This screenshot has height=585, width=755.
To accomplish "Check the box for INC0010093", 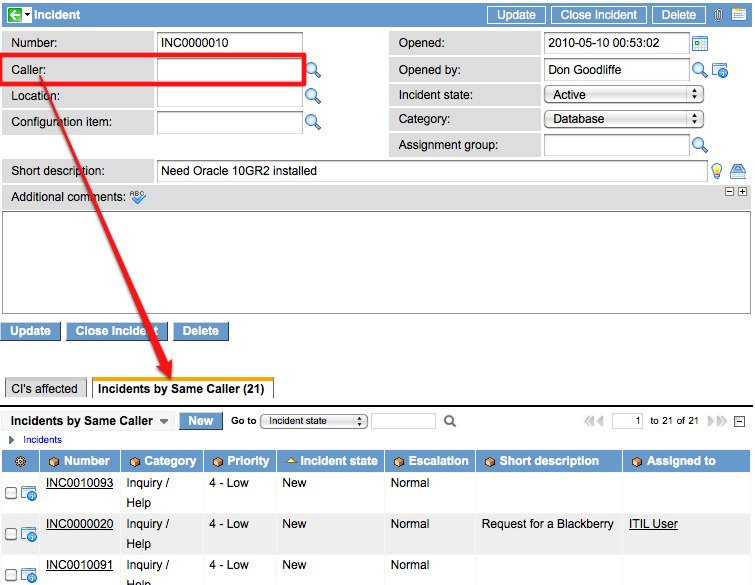I will click(x=11, y=493).
